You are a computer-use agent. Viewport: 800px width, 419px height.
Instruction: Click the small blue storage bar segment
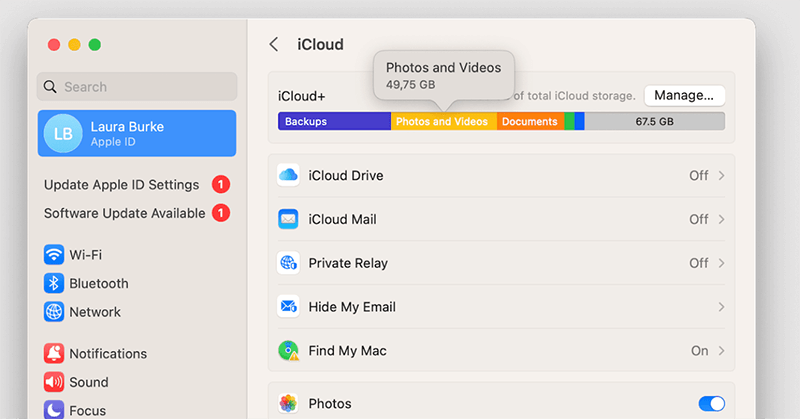click(580, 121)
